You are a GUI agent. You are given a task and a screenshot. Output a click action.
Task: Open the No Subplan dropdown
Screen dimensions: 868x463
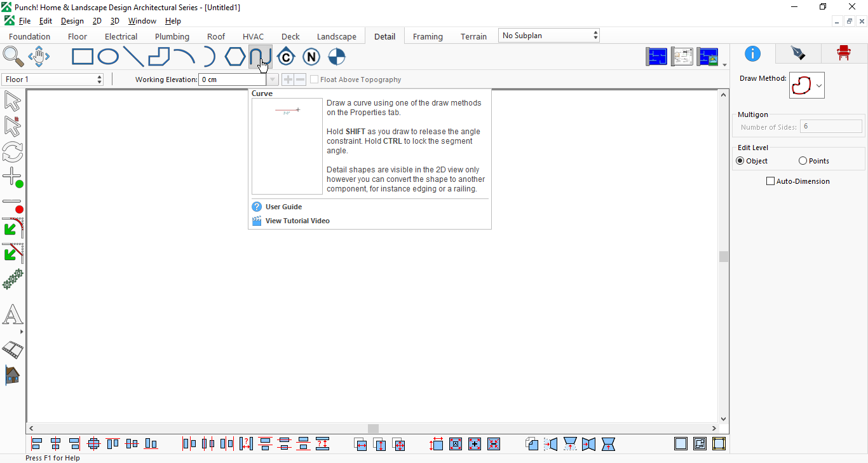pyautogui.click(x=549, y=36)
